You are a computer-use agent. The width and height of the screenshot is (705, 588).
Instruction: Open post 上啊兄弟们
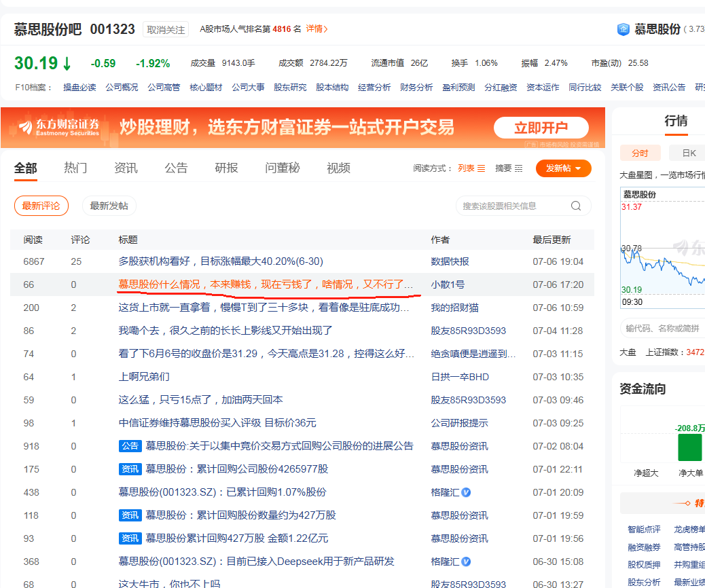pyautogui.click(x=144, y=377)
